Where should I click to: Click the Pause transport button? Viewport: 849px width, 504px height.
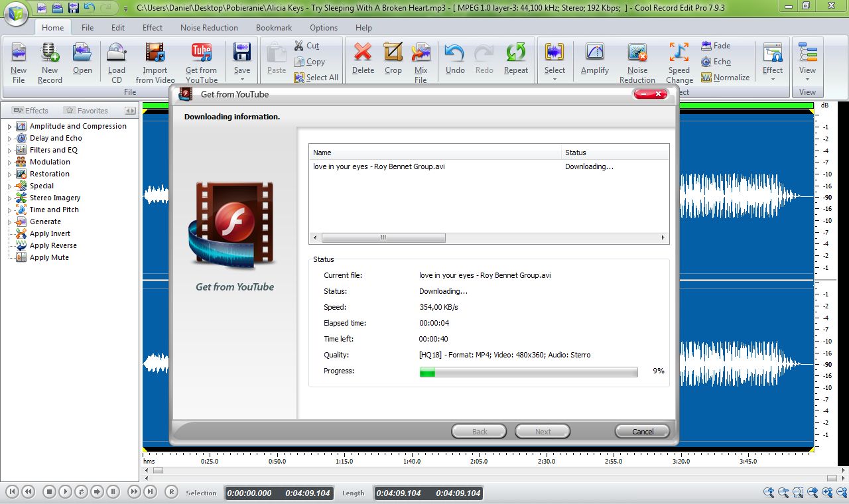pos(113,492)
